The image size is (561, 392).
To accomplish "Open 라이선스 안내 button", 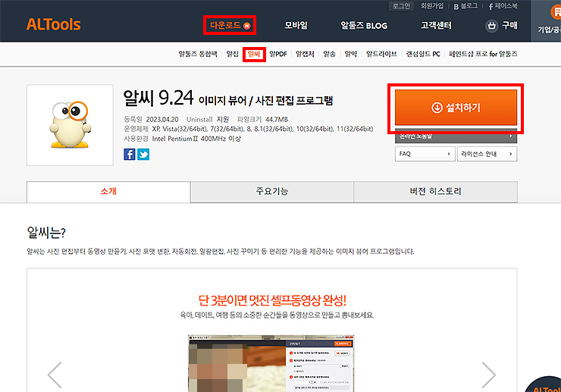I will pyautogui.click(x=487, y=154).
